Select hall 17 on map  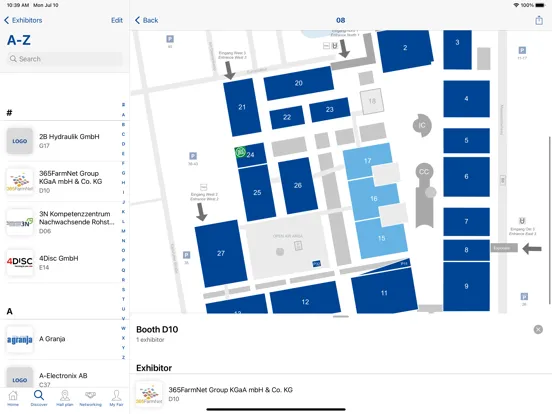367,161
